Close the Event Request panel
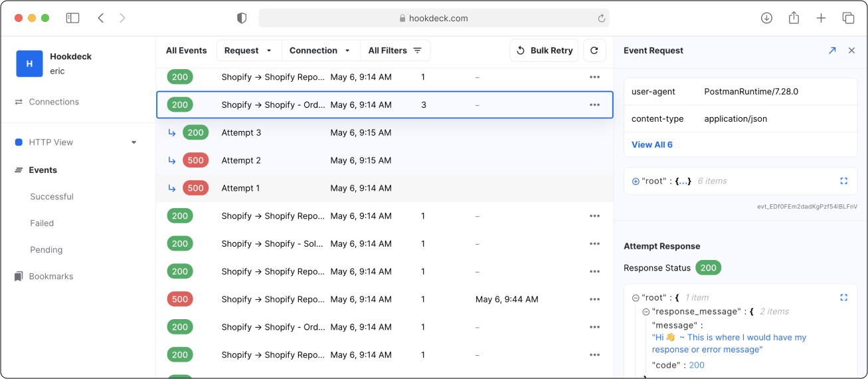This screenshot has height=379, width=868. tap(851, 51)
